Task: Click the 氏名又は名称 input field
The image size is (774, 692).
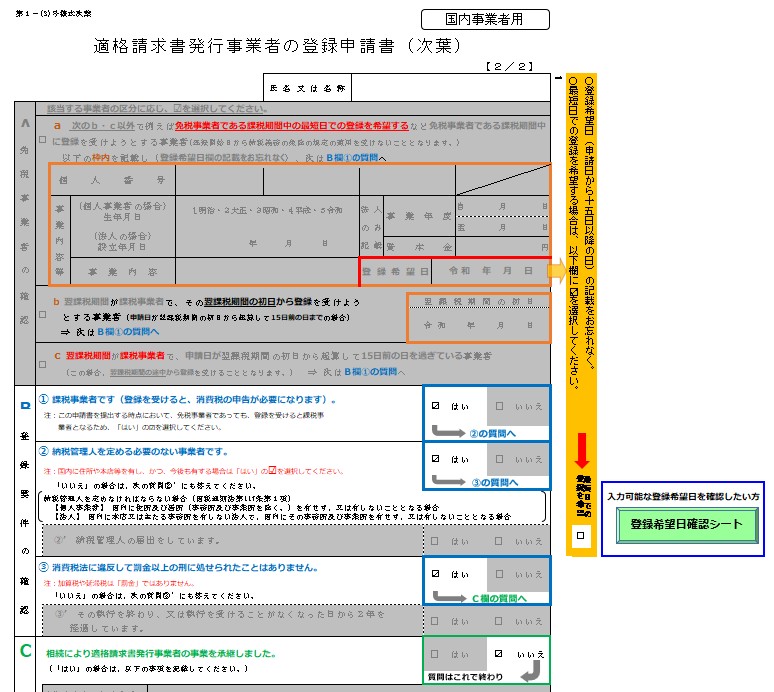Action: click(x=451, y=88)
